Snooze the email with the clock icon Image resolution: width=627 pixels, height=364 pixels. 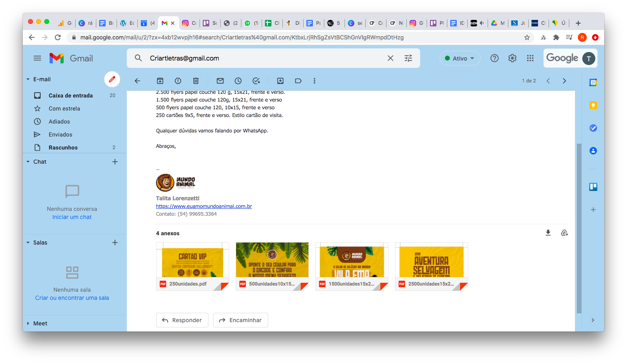click(x=238, y=81)
